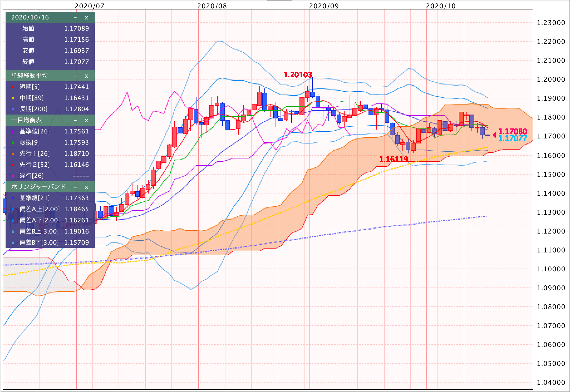Viewport: 570px width, 392px height.
Task: Click the 短期[5] value 1.17441
Action: click(x=77, y=87)
